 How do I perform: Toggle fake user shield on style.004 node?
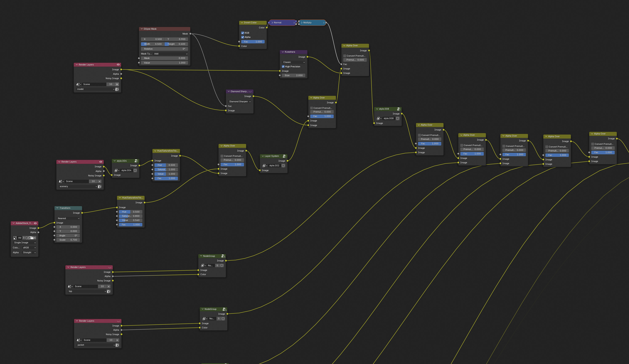pos(135,171)
